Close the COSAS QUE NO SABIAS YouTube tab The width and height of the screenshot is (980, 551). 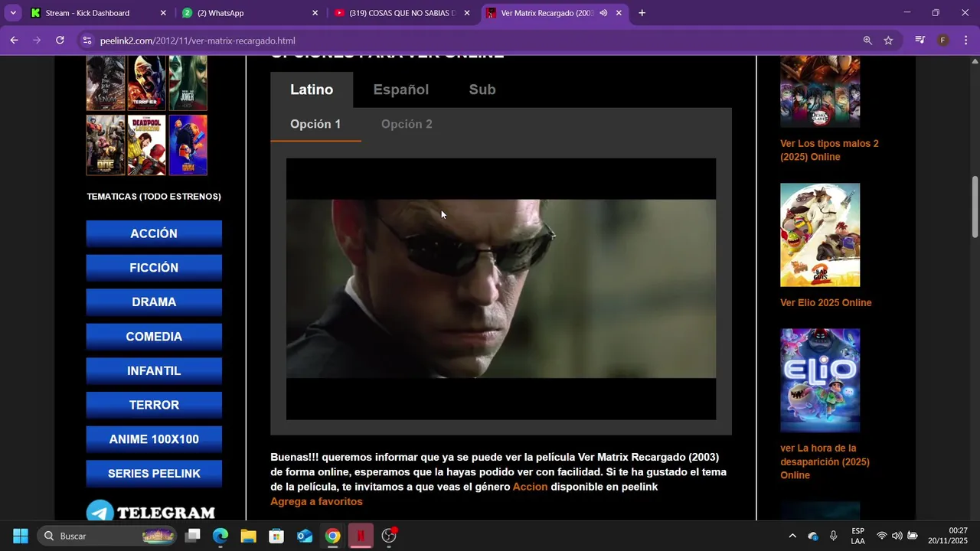click(x=467, y=13)
